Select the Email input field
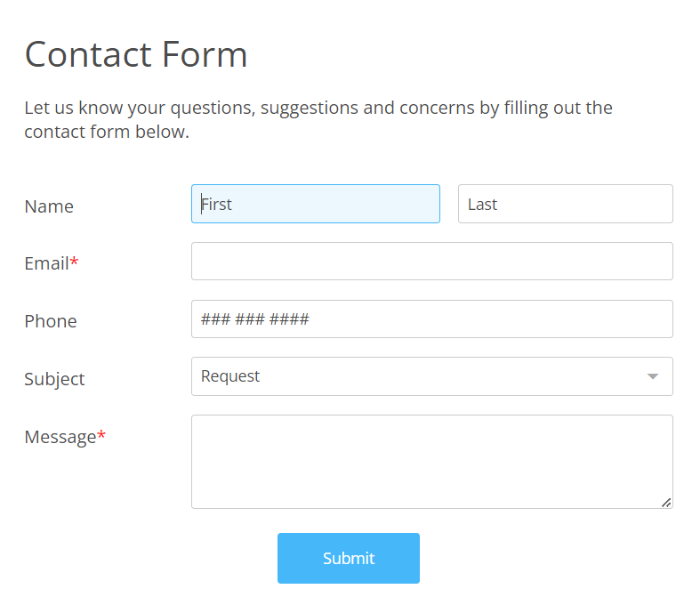 coord(431,262)
